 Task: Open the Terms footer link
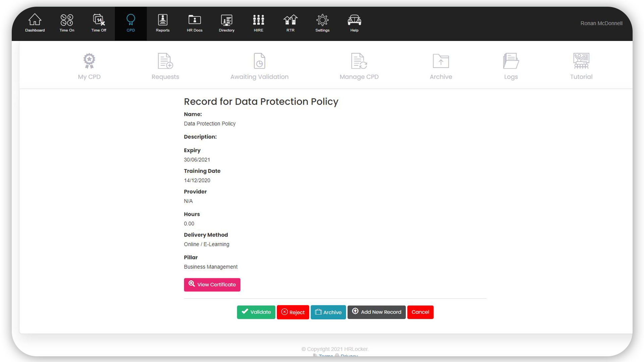pyautogui.click(x=326, y=355)
